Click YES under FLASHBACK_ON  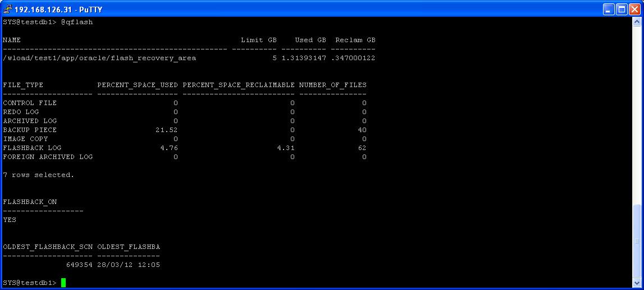click(10, 220)
